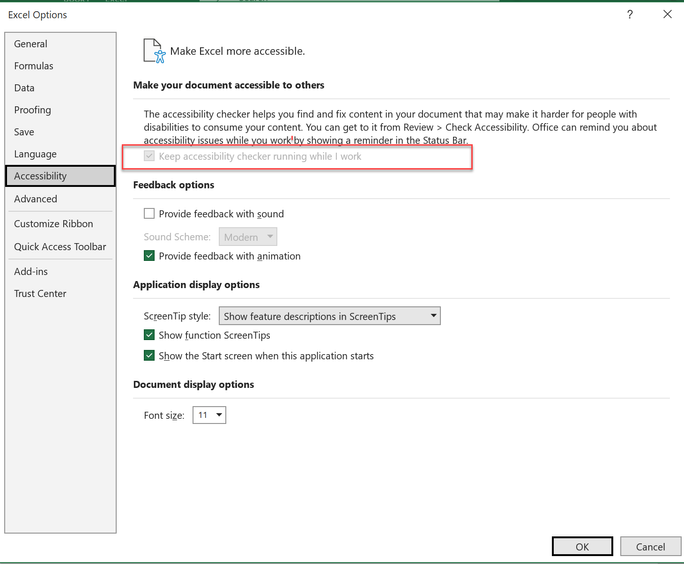Click the Document display options heading
684x564 pixels.
(194, 385)
